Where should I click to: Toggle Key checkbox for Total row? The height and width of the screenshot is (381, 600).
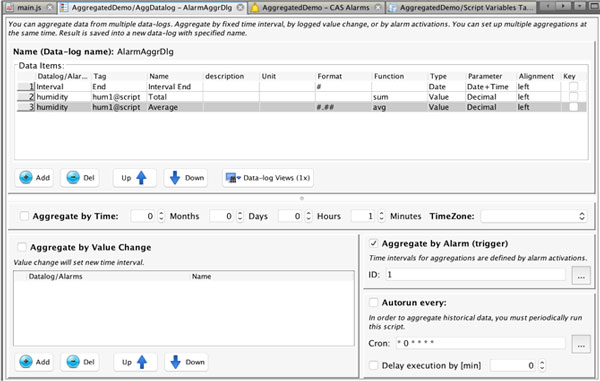pyautogui.click(x=573, y=97)
